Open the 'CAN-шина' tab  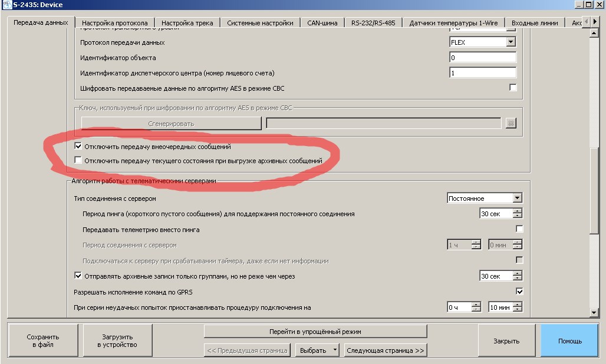point(322,23)
